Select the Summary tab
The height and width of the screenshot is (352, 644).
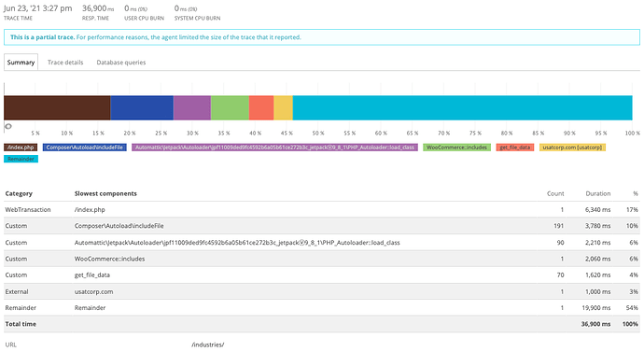click(21, 62)
